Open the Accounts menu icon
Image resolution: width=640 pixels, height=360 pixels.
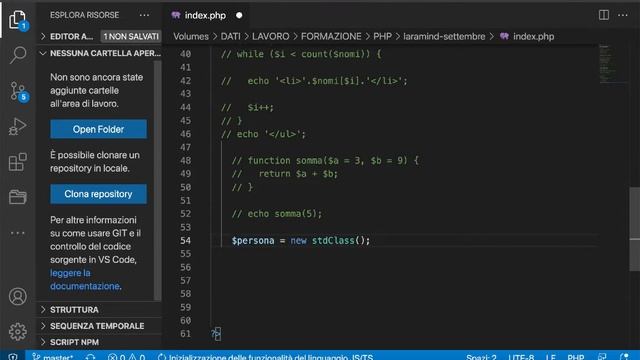click(18, 296)
